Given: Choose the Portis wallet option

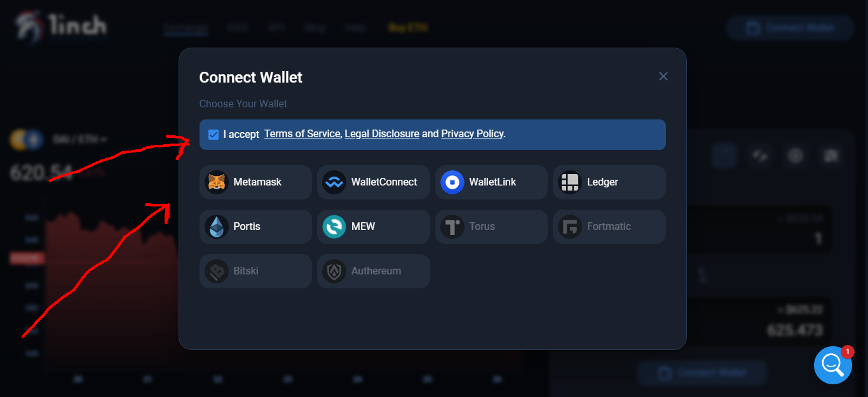Looking at the screenshot, I should [x=255, y=227].
